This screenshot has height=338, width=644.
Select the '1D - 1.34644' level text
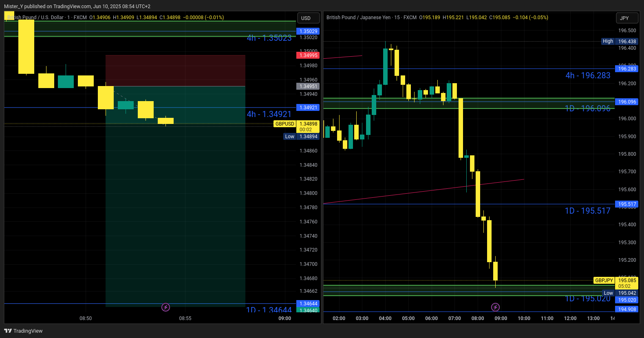(269, 310)
